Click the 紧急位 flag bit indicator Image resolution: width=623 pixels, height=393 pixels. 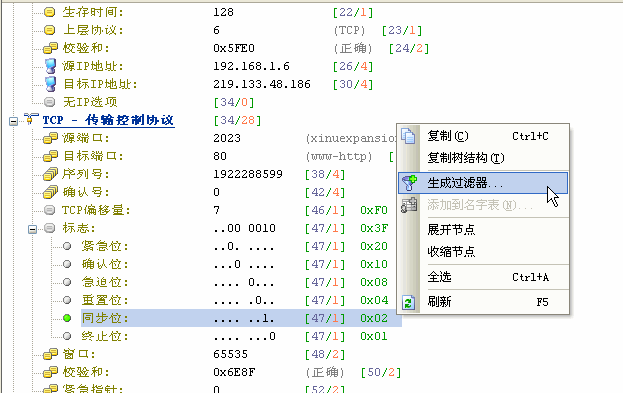click(x=67, y=246)
